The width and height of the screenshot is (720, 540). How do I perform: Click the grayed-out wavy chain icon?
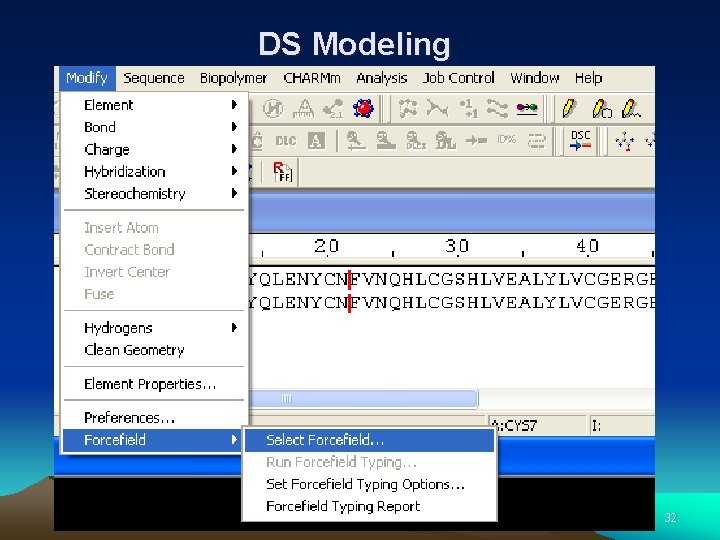coord(497,109)
